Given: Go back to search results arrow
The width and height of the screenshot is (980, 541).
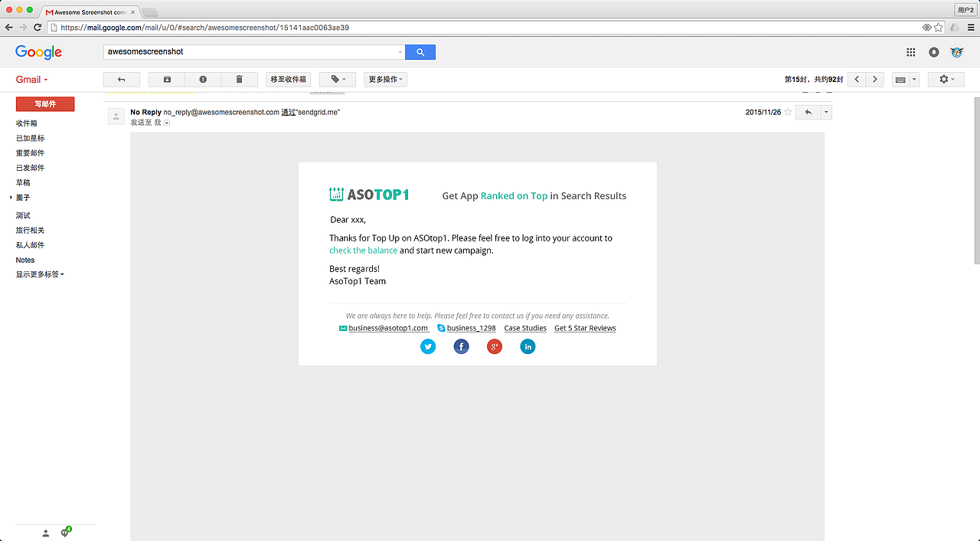Looking at the screenshot, I should [x=121, y=79].
